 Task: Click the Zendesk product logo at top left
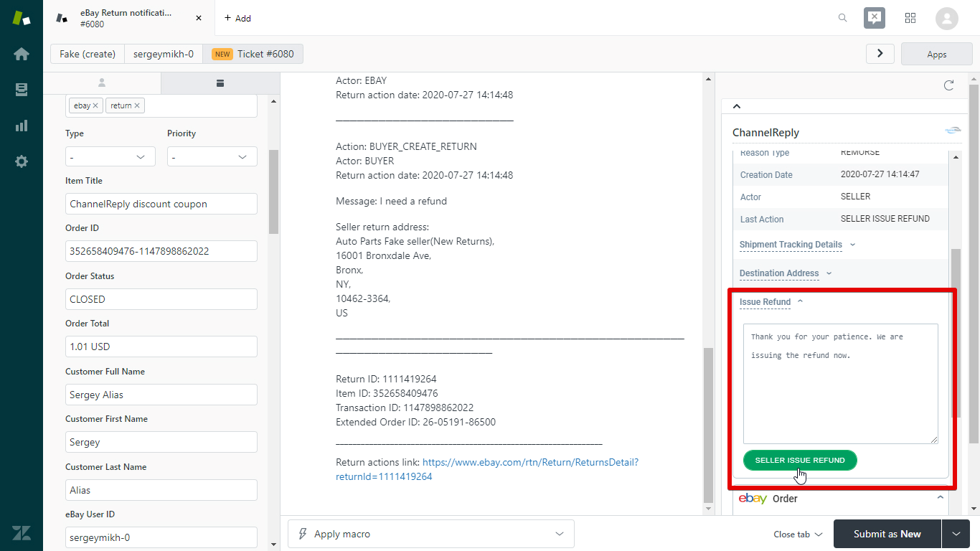(x=22, y=18)
